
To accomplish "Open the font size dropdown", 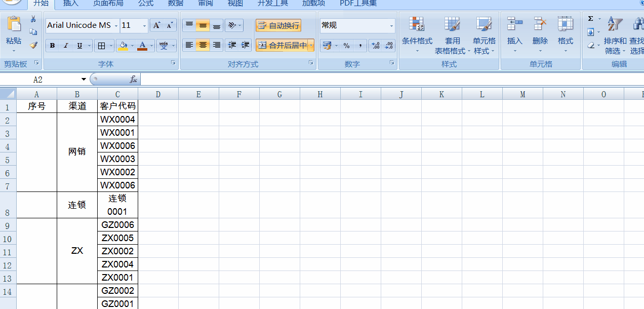I will [145, 25].
